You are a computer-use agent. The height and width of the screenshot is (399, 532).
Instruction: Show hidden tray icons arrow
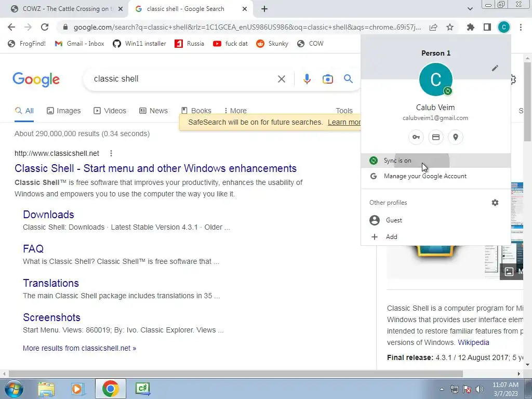pos(442,389)
